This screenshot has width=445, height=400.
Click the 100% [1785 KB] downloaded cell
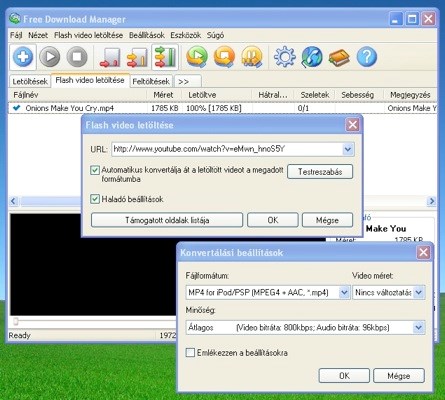point(214,108)
